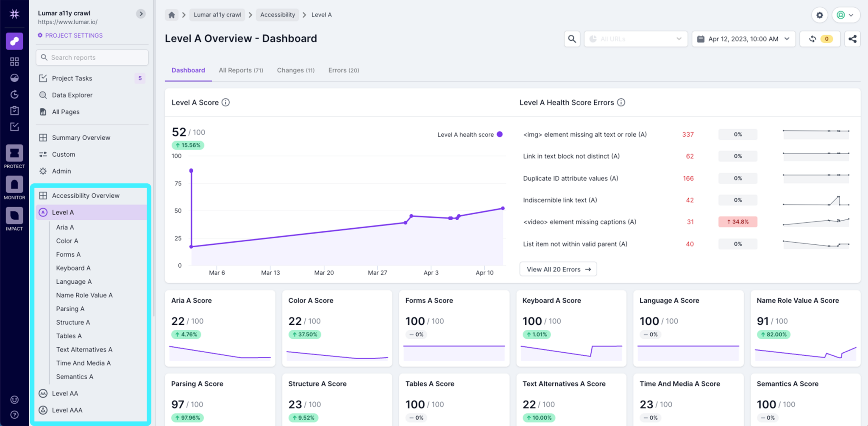
Task: Open the tasks clipboard icon in the left rail
Action: coord(14,110)
